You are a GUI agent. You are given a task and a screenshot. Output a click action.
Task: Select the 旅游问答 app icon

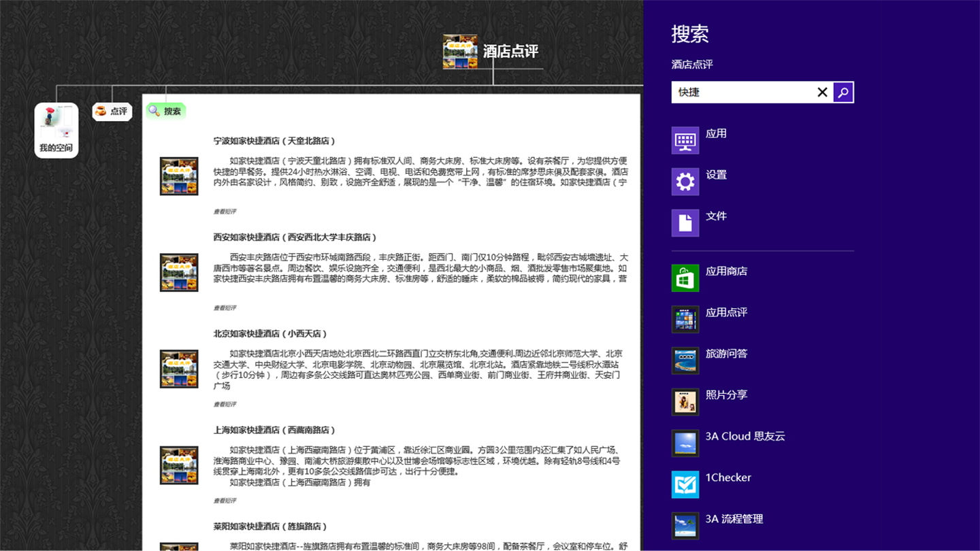[685, 361]
